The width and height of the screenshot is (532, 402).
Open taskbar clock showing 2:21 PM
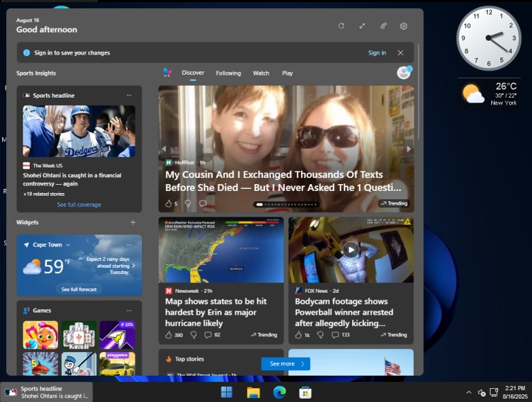[x=515, y=392]
